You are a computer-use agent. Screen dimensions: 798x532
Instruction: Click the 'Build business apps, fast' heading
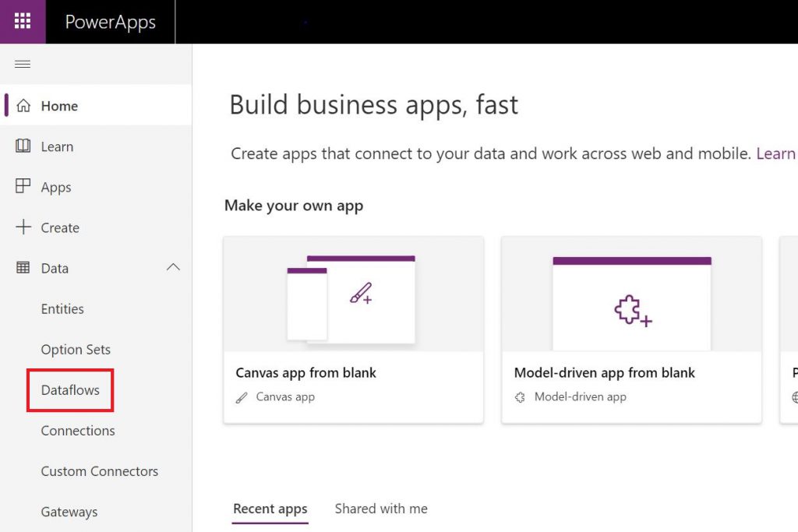point(374,105)
